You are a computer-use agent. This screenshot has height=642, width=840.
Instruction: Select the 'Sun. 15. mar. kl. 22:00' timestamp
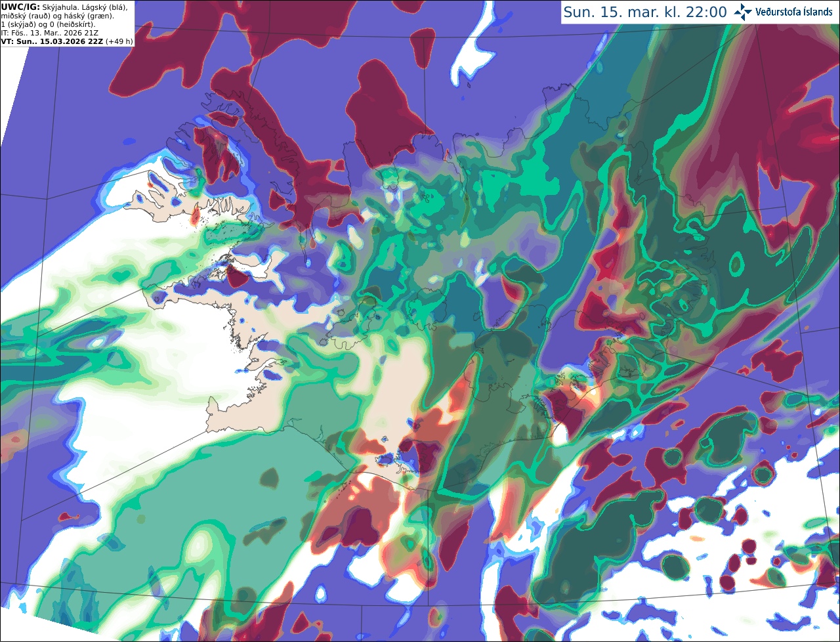645,12
